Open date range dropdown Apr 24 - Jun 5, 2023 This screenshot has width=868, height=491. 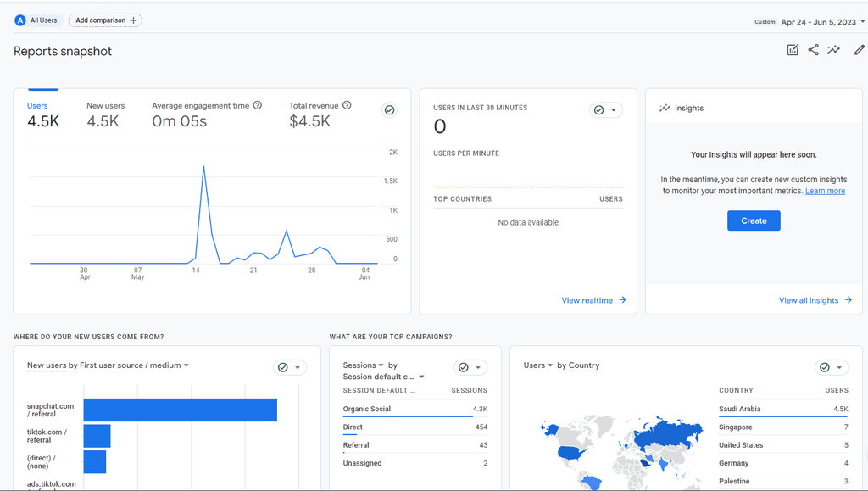tap(821, 22)
